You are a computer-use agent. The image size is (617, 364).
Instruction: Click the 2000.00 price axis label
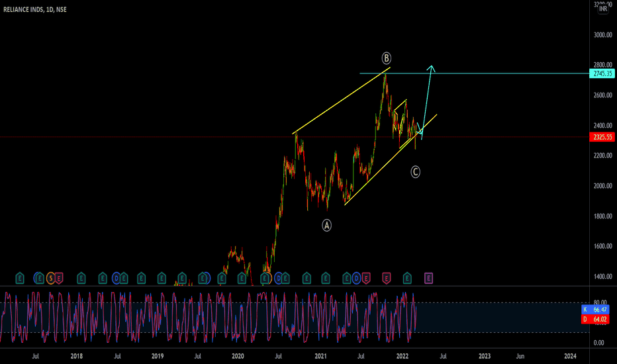[x=603, y=186]
